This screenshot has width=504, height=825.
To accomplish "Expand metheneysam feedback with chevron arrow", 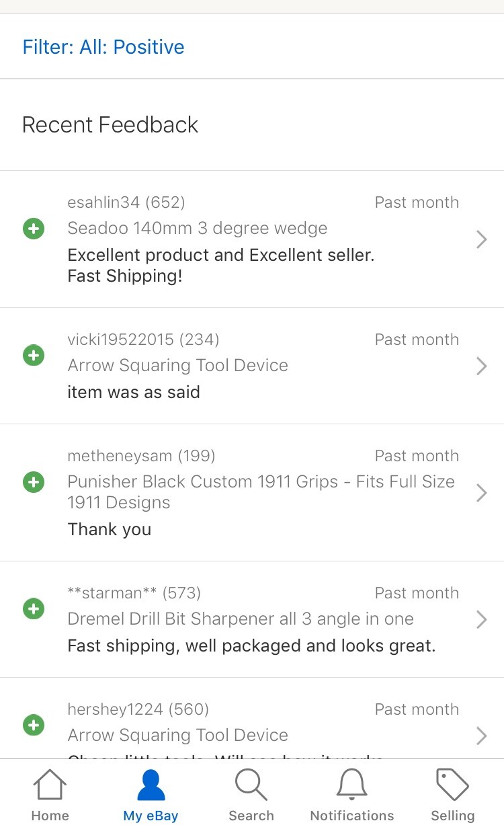I will click(x=481, y=493).
